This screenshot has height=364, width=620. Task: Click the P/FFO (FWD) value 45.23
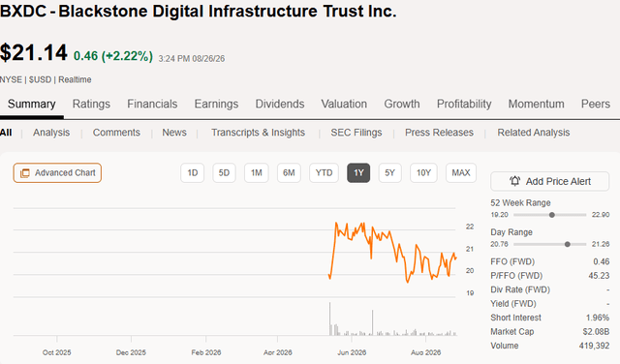point(599,276)
